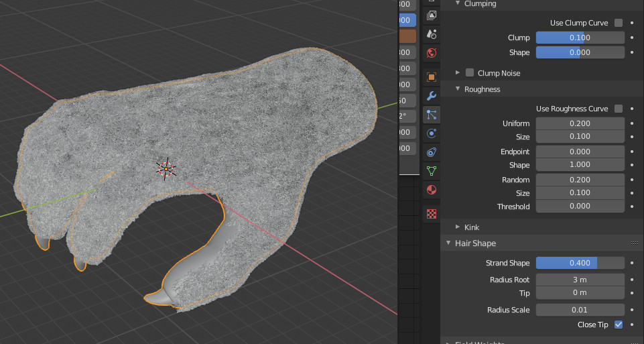Click the animate dot beside Radius Scale
Viewport: 644px width, 344px height.
[x=632, y=310]
